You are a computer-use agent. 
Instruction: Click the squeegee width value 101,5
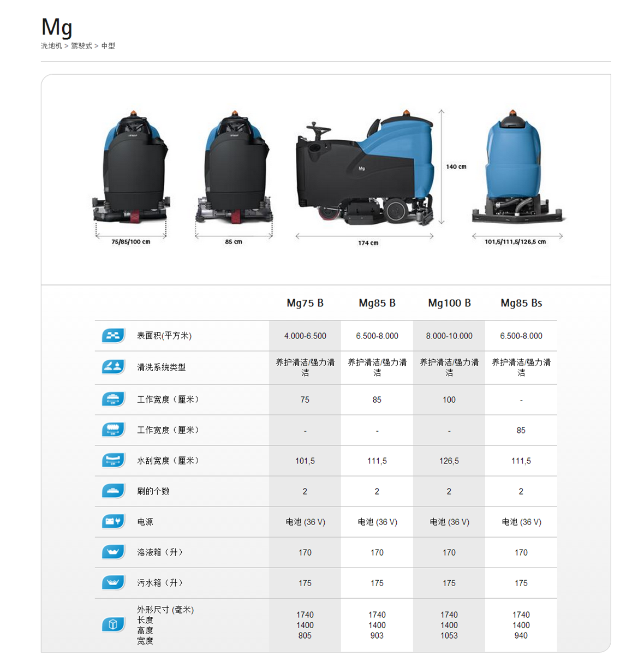point(305,461)
